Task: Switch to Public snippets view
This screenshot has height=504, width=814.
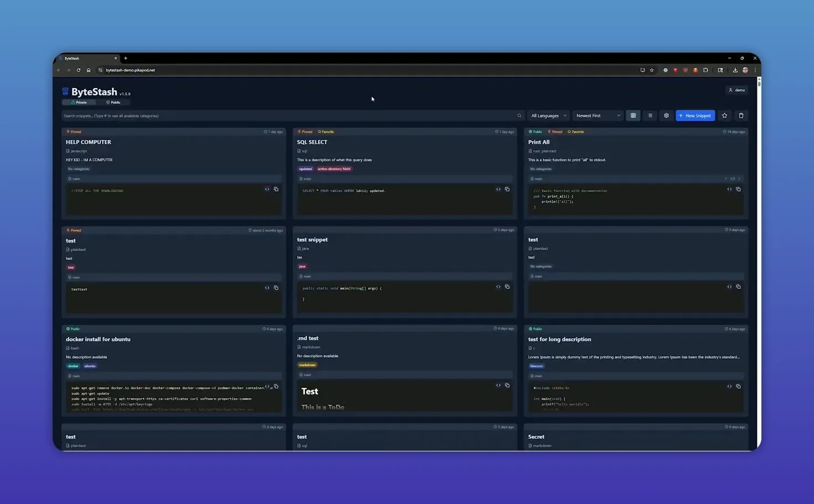Action: click(x=113, y=102)
